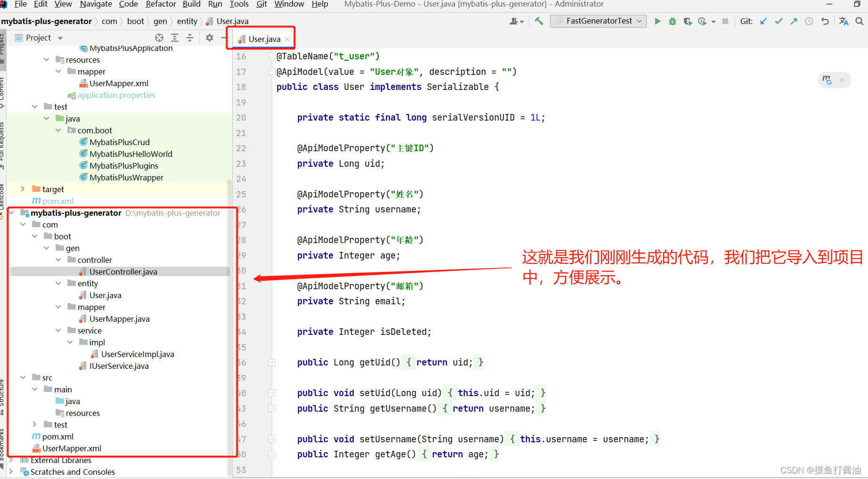
Task: Click the mybatis-plus-generator breadcrumb
Action: pos(47,21)
